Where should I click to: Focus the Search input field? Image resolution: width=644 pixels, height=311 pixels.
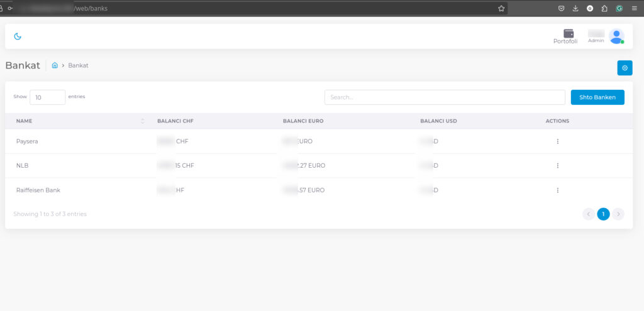[445, 97]
